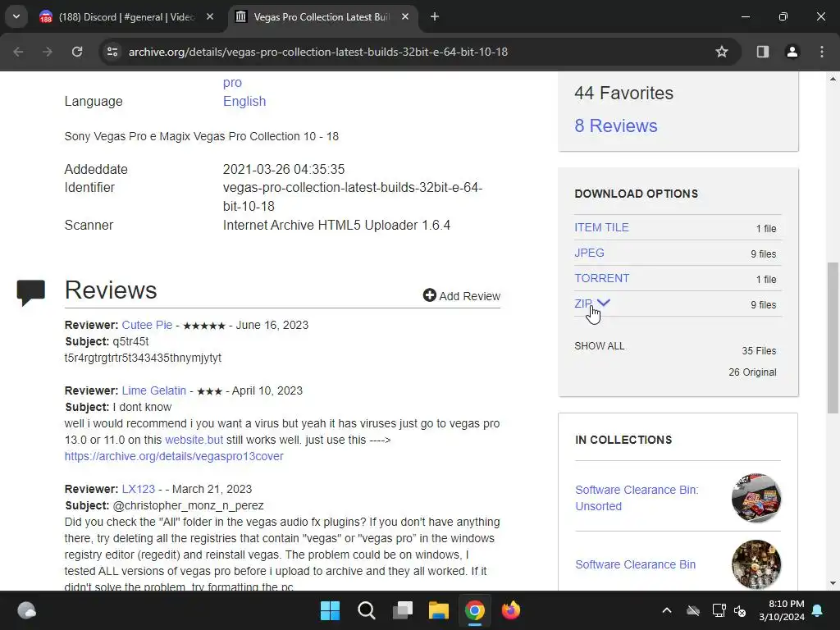Close the Discord tab
Image resolution: width=840 pixels, height=630 pixels.
point(210,17)
